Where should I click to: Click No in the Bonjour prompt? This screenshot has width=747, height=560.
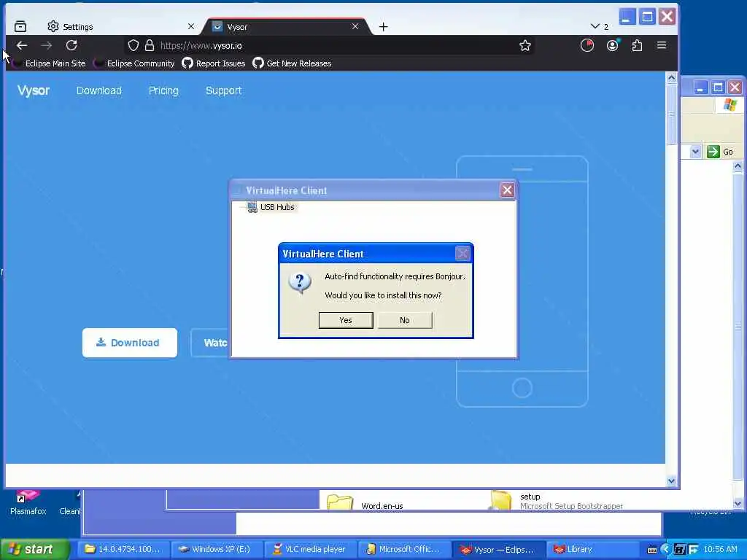[x=404, y=320]
